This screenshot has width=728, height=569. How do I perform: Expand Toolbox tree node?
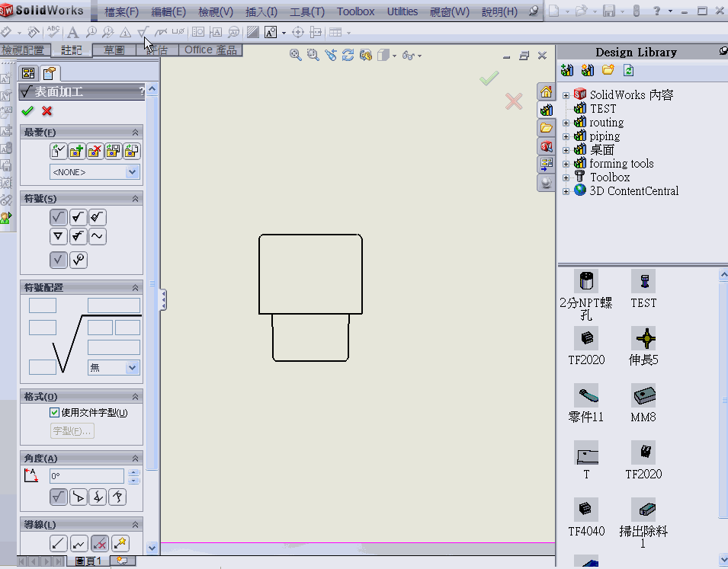[566, 177]
